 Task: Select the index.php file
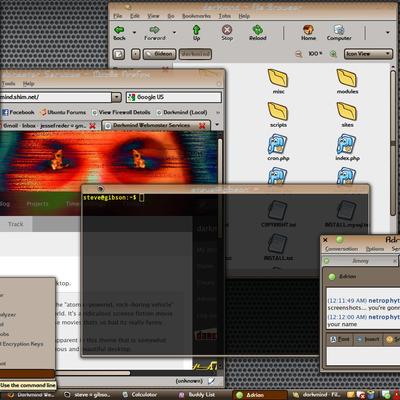coord(347,148)
